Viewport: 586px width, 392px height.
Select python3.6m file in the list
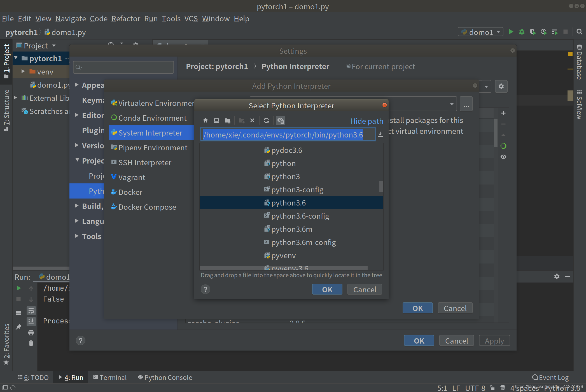point(291,229)
